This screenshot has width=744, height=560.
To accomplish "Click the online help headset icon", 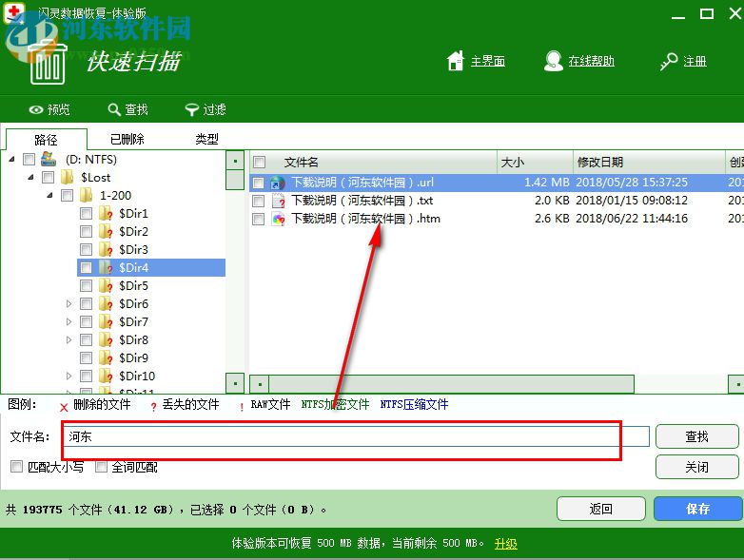I will pyautogui.click(x=554, y=61).
